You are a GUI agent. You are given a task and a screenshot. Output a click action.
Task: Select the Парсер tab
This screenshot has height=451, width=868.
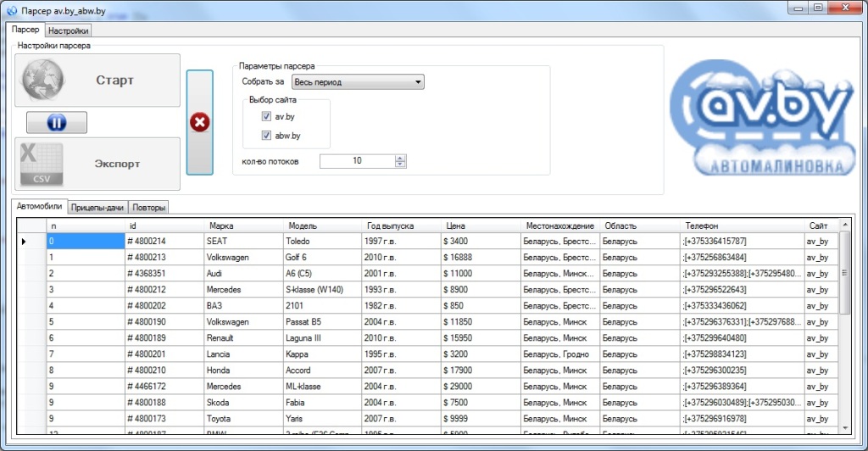[x=25, y=30]
